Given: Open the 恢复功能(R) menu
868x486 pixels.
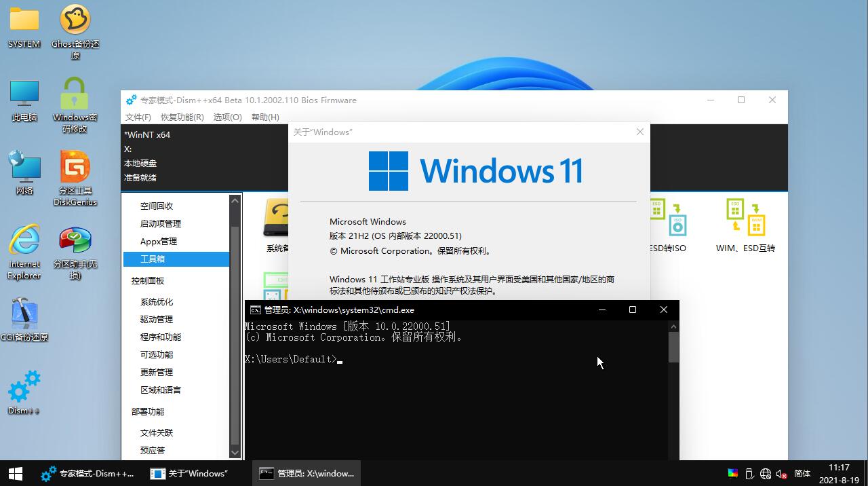Looking at the screenshot, I should pos(182,117).
